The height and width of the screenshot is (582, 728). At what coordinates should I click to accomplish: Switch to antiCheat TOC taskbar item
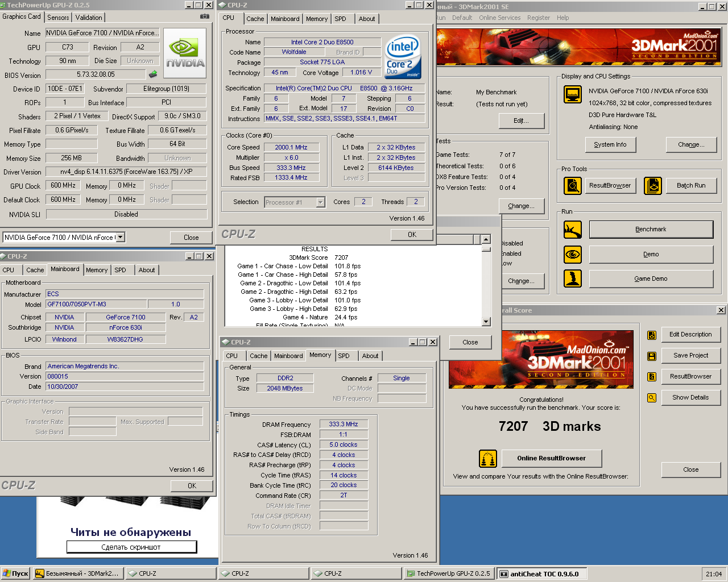tap(542, 573)
